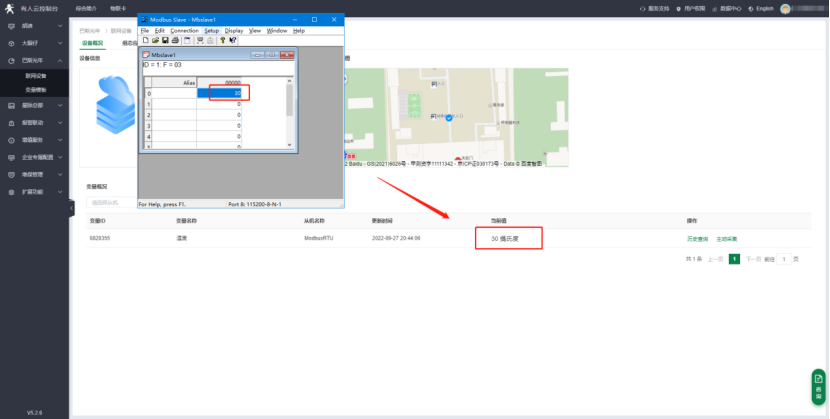This screenshot has width=830, height=419.
Task: Click the Open file toolbar icon
Action: tap(153, 40)
